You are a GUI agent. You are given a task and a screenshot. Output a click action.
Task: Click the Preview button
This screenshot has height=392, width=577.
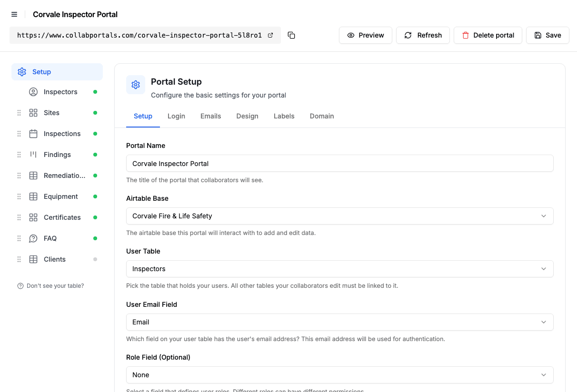[366, 35]
